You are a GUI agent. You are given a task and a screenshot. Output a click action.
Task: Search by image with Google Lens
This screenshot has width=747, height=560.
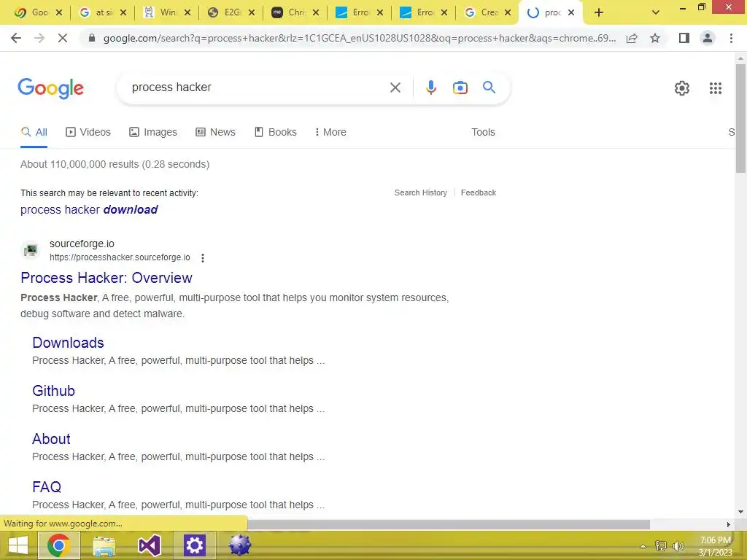[460, 87]
